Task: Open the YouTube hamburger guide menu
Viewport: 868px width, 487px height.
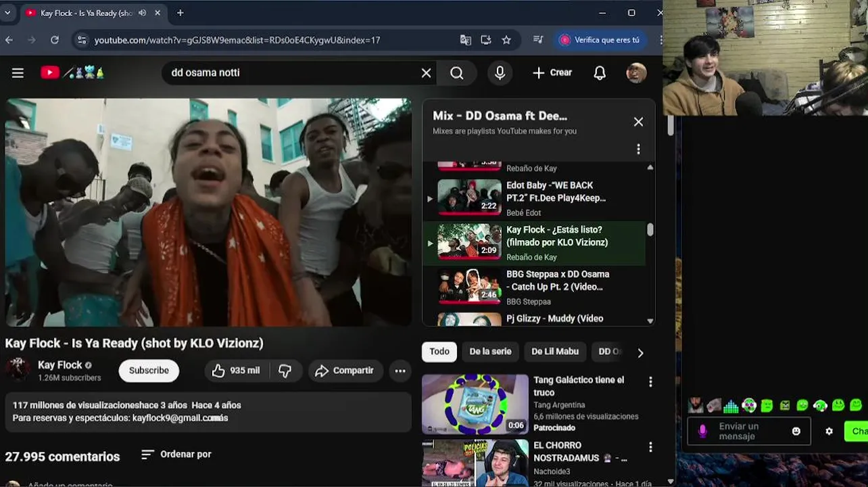Action: click(18, 73)
